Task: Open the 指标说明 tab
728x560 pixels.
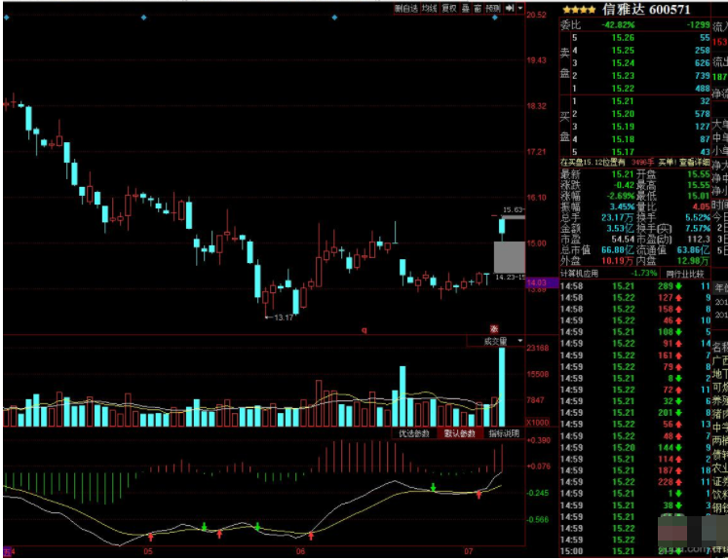Action: [x=504, y=433]
